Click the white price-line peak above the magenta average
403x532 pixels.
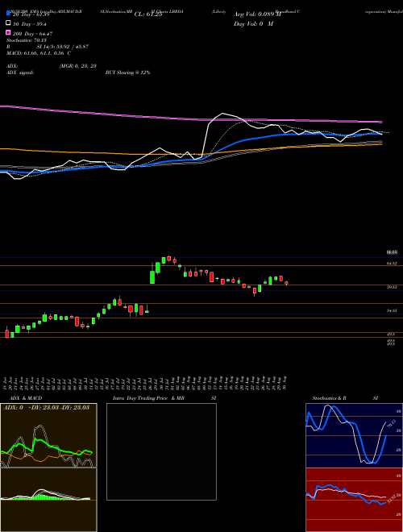(222, 114)
